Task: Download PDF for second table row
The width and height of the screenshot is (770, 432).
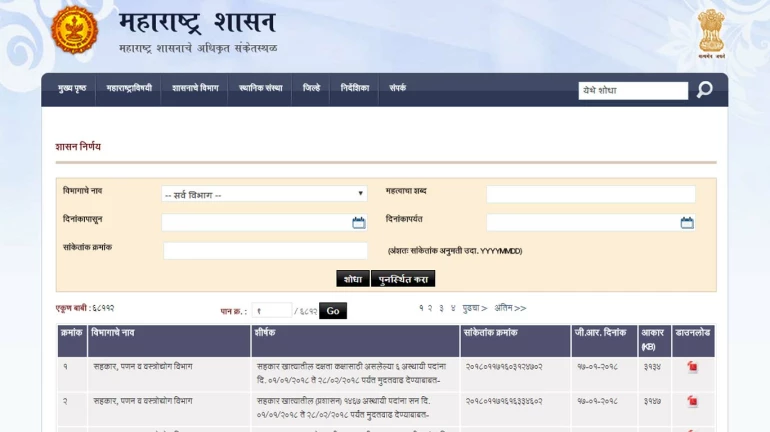Action: click(x=692, y=401)
